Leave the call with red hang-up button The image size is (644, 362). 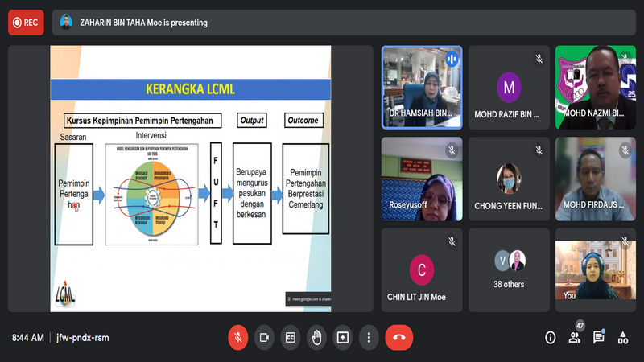pyautogui.click(x=398, y=338)
